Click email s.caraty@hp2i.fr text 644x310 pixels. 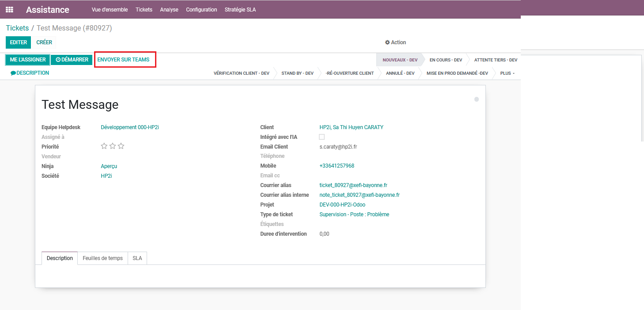click(x=338, y=147)
